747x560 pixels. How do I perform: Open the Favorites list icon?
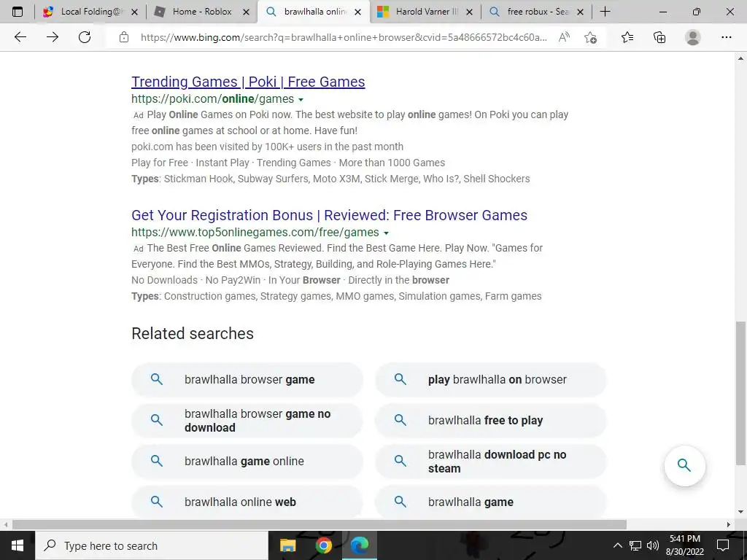click(627, 37)
